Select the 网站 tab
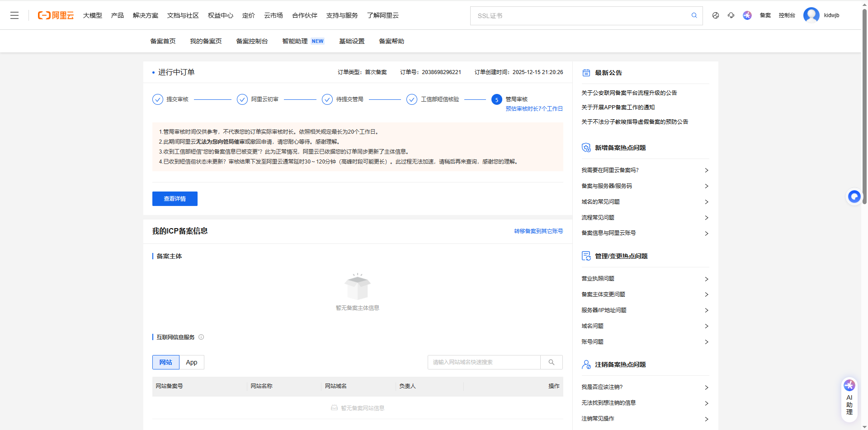This screenshot has width=868, height=430. click(x=165, y=362)
